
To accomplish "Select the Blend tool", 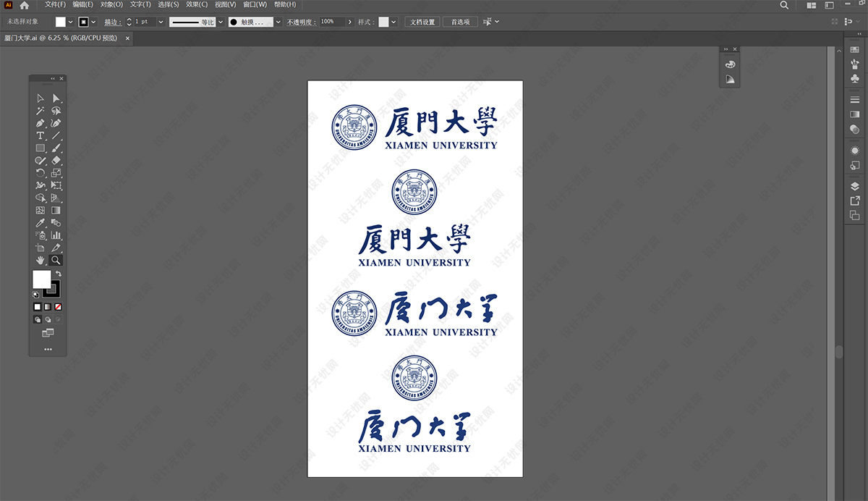I will click(x=56, y=223).
